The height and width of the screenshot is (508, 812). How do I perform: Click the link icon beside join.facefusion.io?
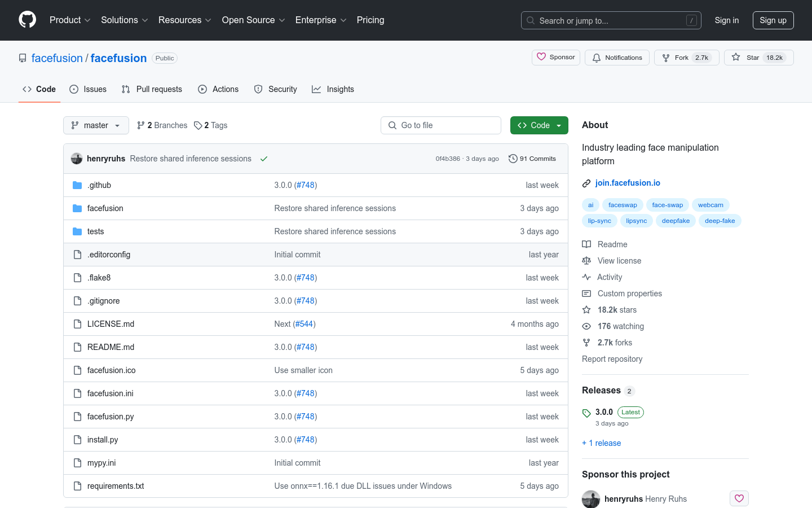click(x=586, y=183)
